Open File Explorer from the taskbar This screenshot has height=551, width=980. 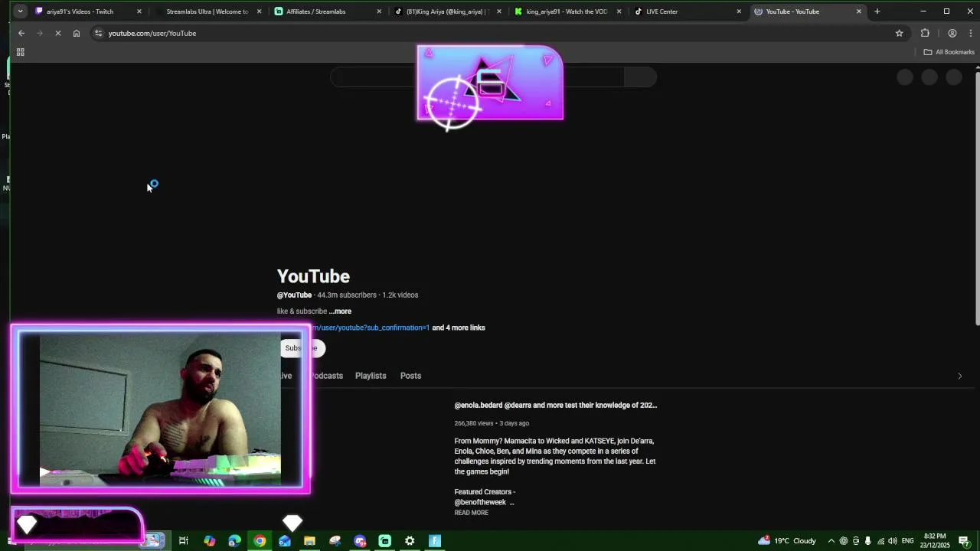[x=309, y=541]
